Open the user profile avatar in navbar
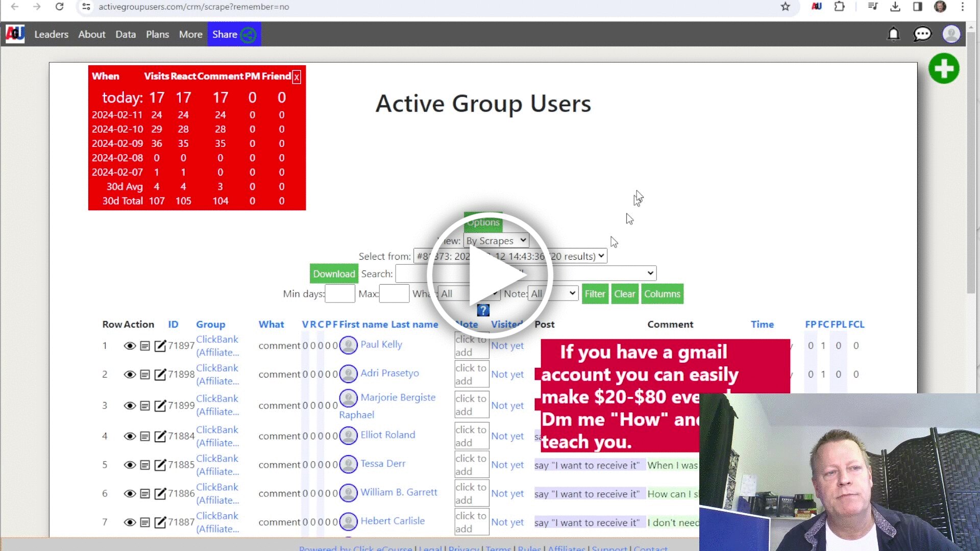Image resolution: width=980 pixels, height=551 pixels. pyautogui.click(x=951, y=34)
